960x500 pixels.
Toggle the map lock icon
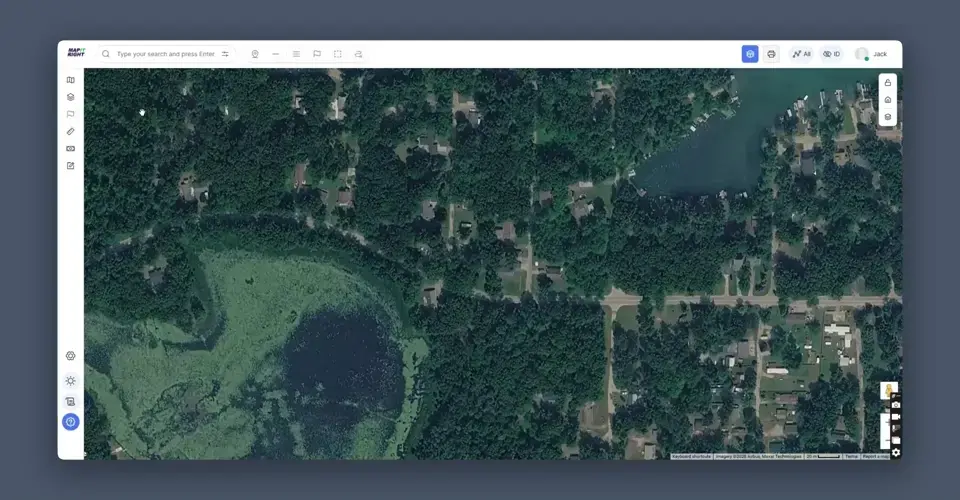tap(888, 83)
